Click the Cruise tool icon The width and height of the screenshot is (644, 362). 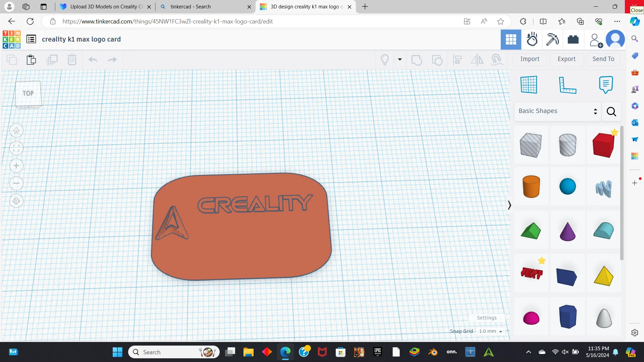click(x=497, y=60)
